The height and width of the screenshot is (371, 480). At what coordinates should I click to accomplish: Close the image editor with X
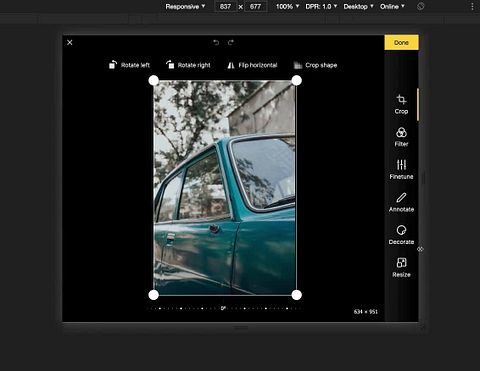tap(70, 42)
